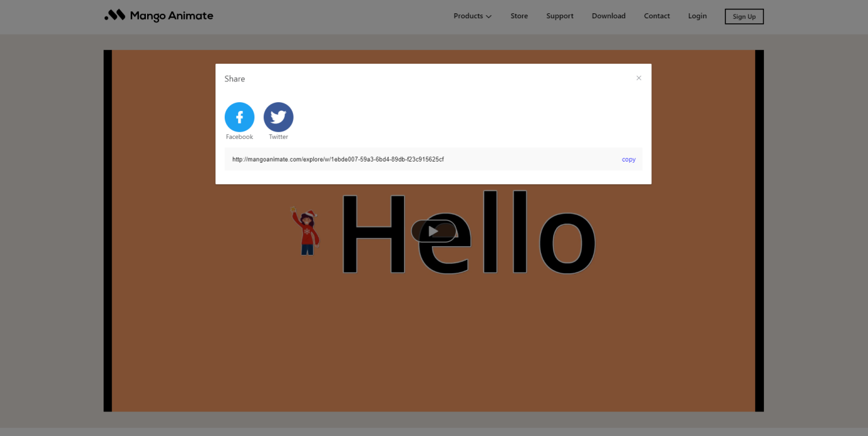Select the mangoanimate share URL field
This screenshot has width=868, height=436.
coord(433,159)
